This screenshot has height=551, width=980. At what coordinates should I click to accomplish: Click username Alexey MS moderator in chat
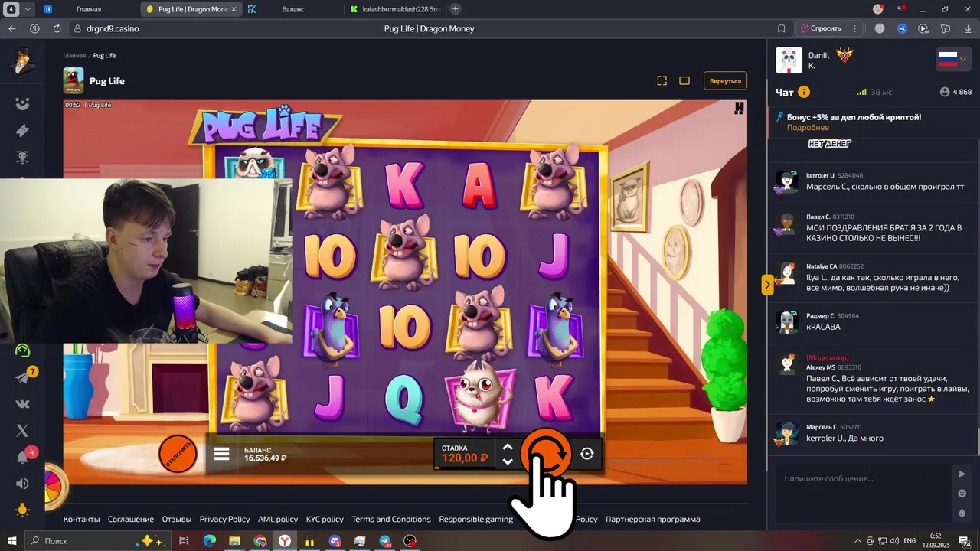(820, 367)
